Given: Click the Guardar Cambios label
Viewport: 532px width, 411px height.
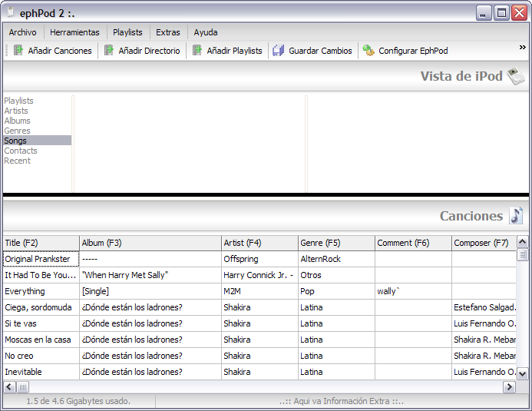Looking at the screenshot, I should point(320,51).
